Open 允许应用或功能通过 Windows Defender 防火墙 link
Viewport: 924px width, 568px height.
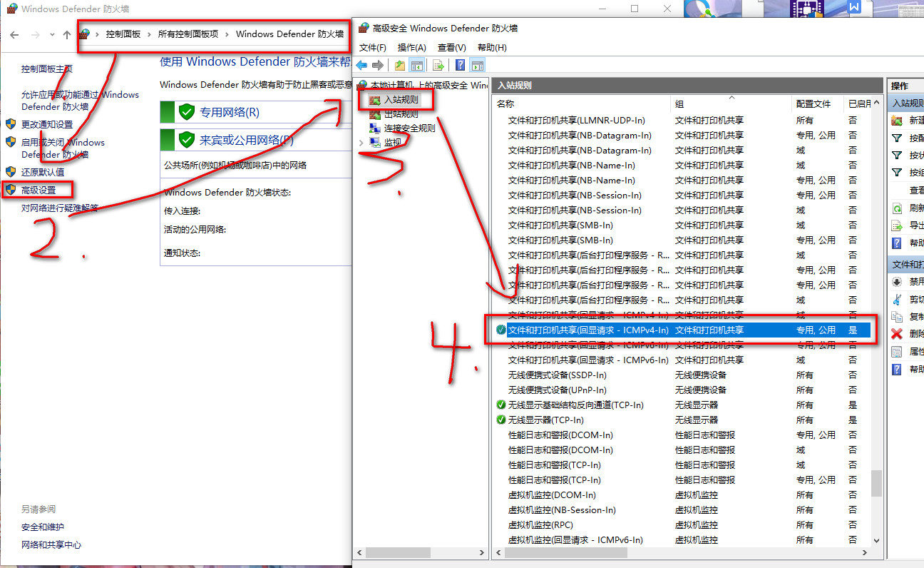pos(80,101)
